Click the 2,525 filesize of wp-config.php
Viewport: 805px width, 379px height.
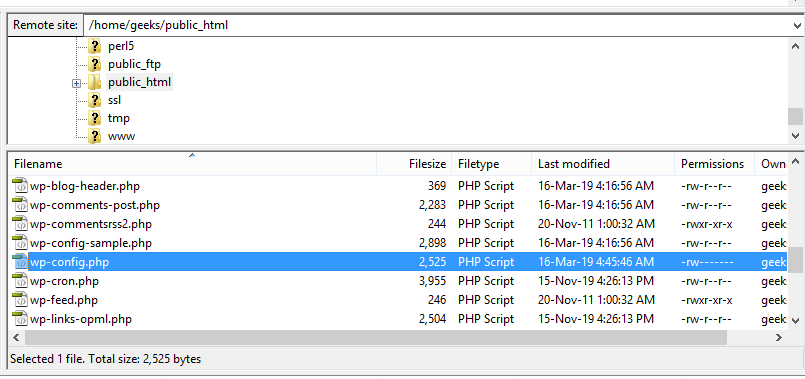point(432,262)
